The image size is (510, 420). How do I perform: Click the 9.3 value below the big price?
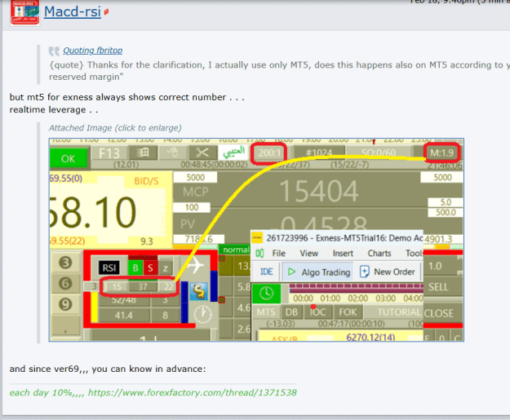146,241
